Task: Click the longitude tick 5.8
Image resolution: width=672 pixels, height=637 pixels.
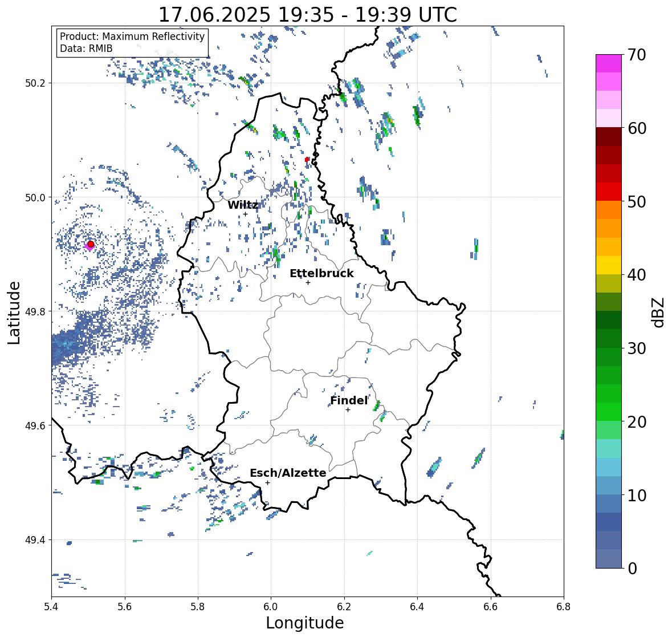Action: tap(198, 607)
